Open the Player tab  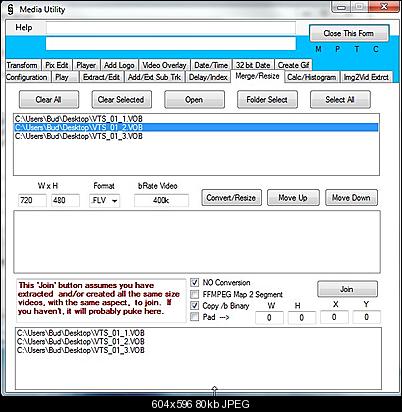point(86,65)
